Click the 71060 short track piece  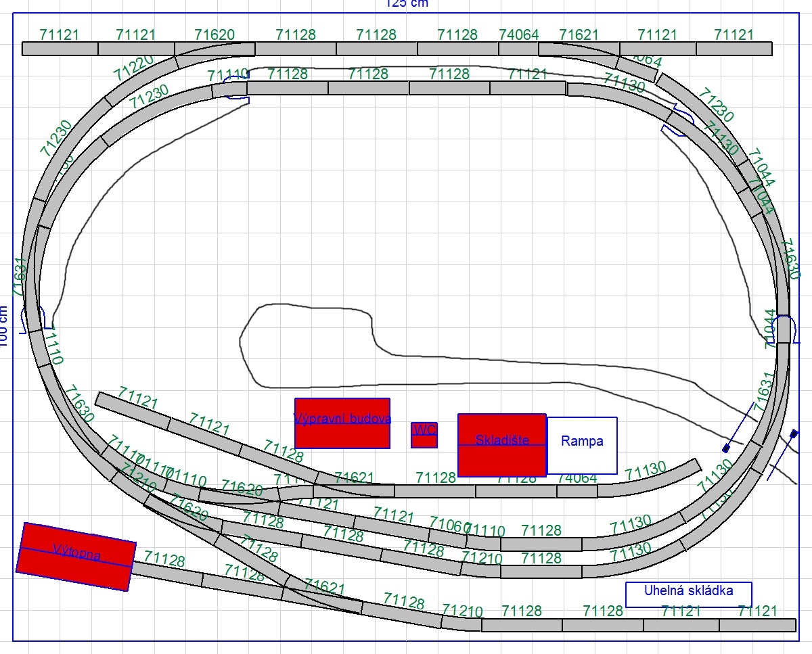[x=448, y=538]
